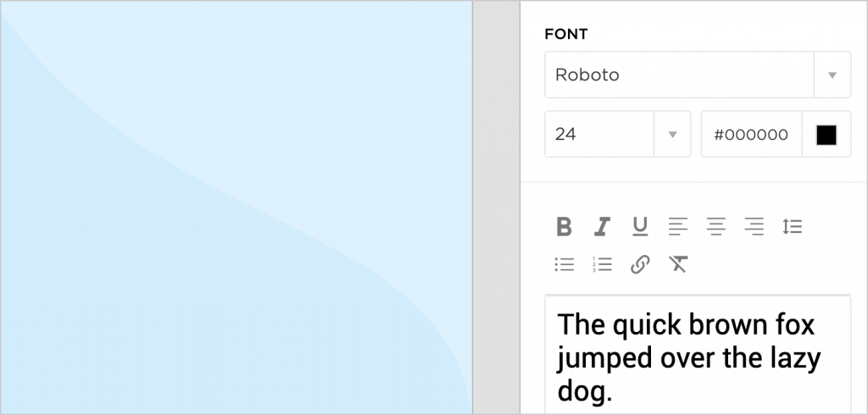The image size is (868, 415).
Task: Open the black color swatch picker
Action: coord(826,135)
